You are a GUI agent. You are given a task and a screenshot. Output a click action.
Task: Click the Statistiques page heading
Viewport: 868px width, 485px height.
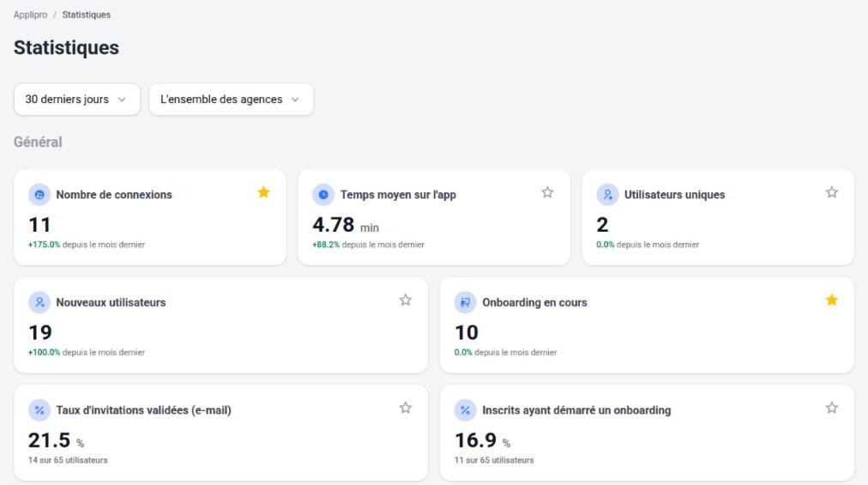[66, 48]
